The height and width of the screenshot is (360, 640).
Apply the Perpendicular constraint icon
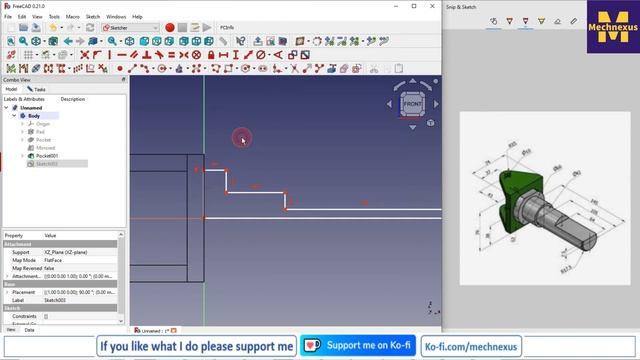click(147, 55)
